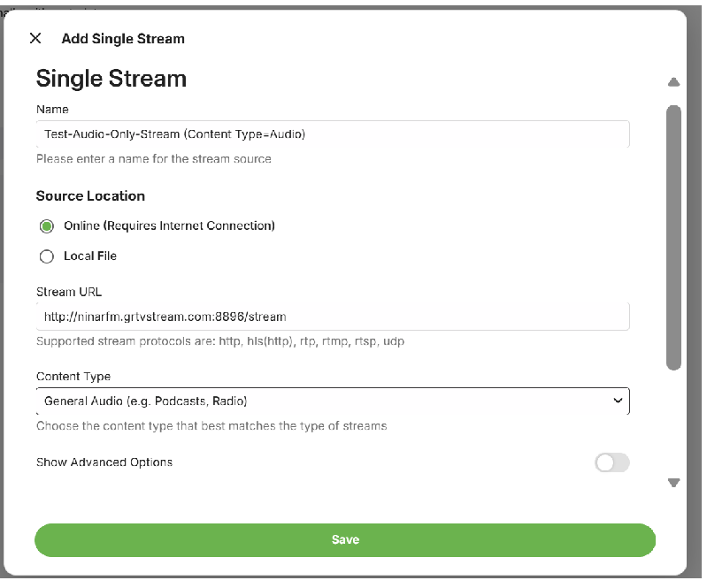The width and height of the screenshot is (707, 588).
Task: Click the 'Content Type' field label
Action: [x=73, y=377]
